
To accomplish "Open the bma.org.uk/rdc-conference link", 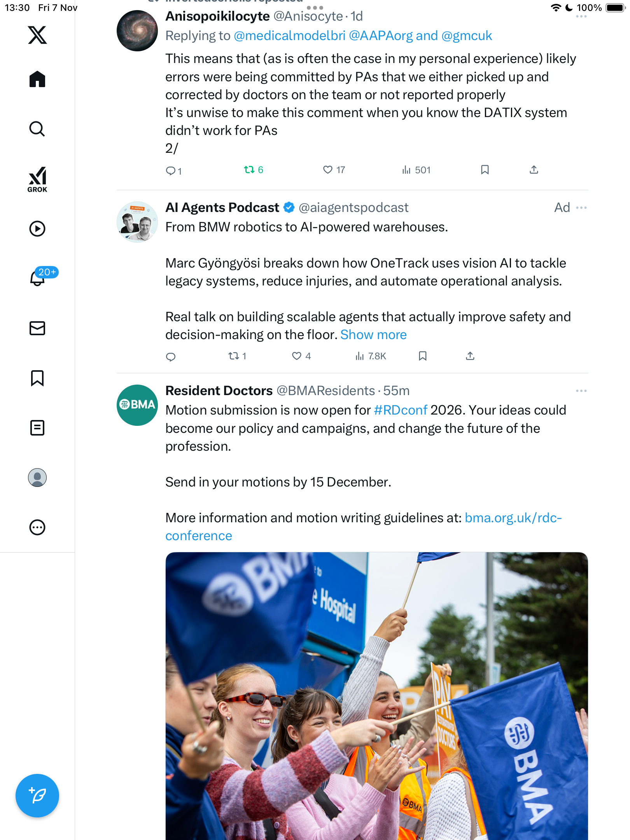I will (513, 518).
